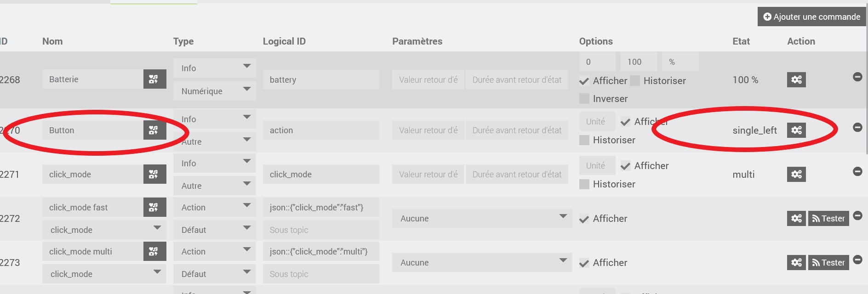Open configuration gears for Batterie command
The image size is (868, 294).
click(x=796, y=80)
